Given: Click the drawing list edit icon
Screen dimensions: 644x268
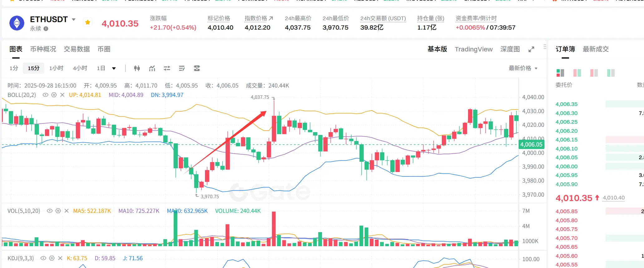Looking at the screenshot, I should coord(182,68).
